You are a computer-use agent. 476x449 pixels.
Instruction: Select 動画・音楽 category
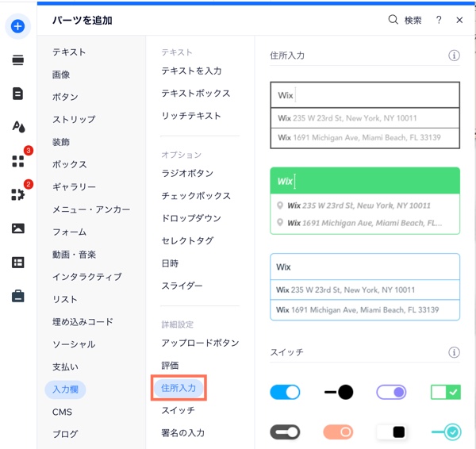74,254
